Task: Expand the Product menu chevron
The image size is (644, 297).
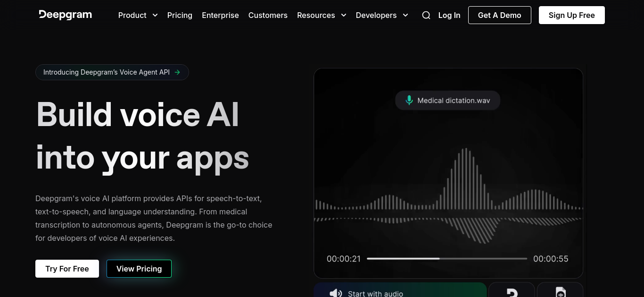Action: tap(155, 15)
